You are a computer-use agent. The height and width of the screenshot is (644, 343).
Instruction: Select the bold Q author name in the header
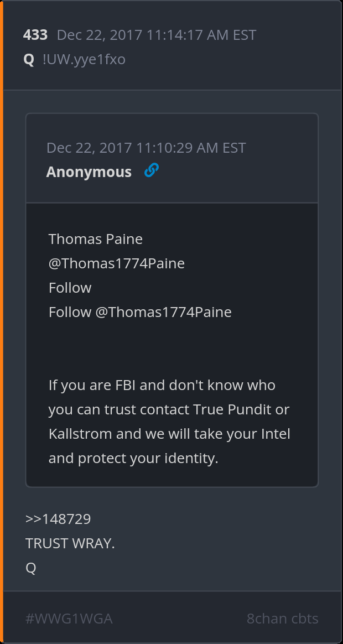pyautogui.click(x=29, y=59)
